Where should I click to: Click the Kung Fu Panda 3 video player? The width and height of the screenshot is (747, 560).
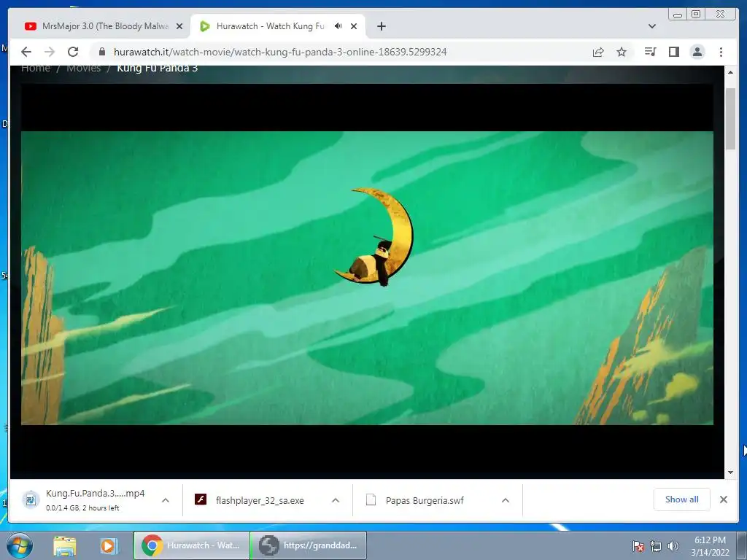[368, 278]
